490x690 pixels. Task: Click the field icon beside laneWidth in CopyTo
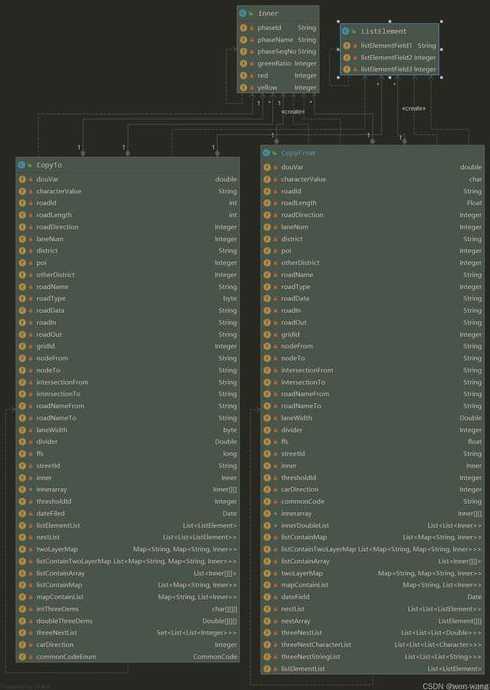[x=22, y=429]
